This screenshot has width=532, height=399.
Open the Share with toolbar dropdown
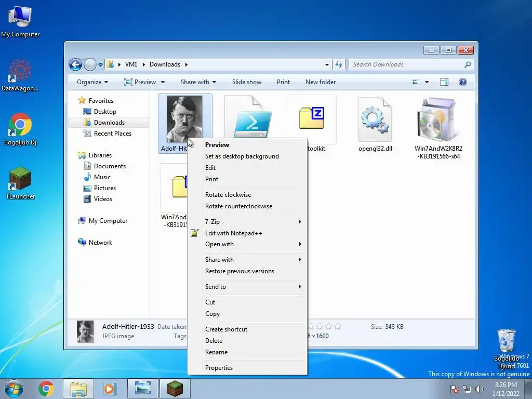pyautogui.click(x=198, y=82)
